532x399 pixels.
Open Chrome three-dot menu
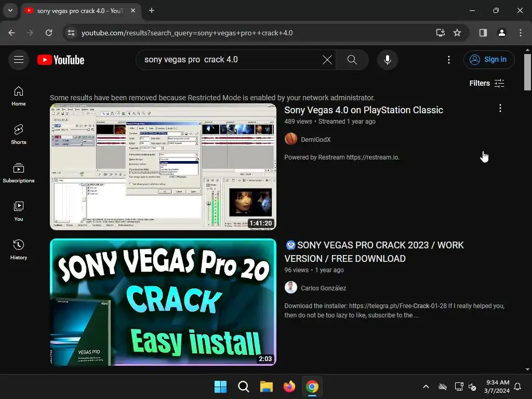(521, 33)
